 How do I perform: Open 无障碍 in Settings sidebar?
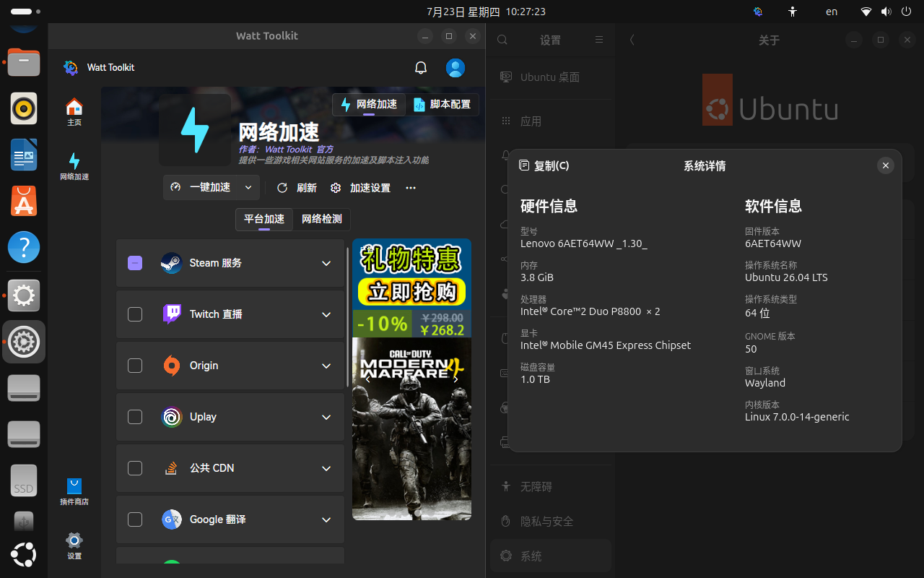click(551, 487)
